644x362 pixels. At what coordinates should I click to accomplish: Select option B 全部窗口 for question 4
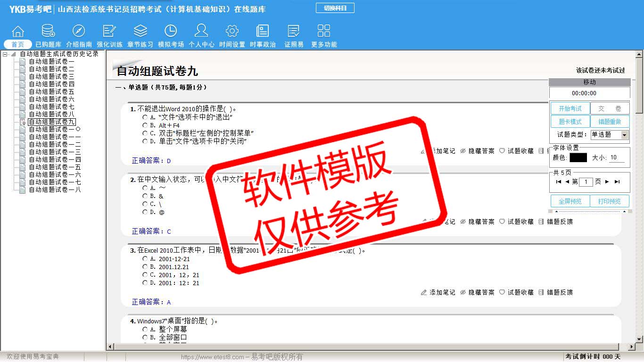(x=145, y=337)
